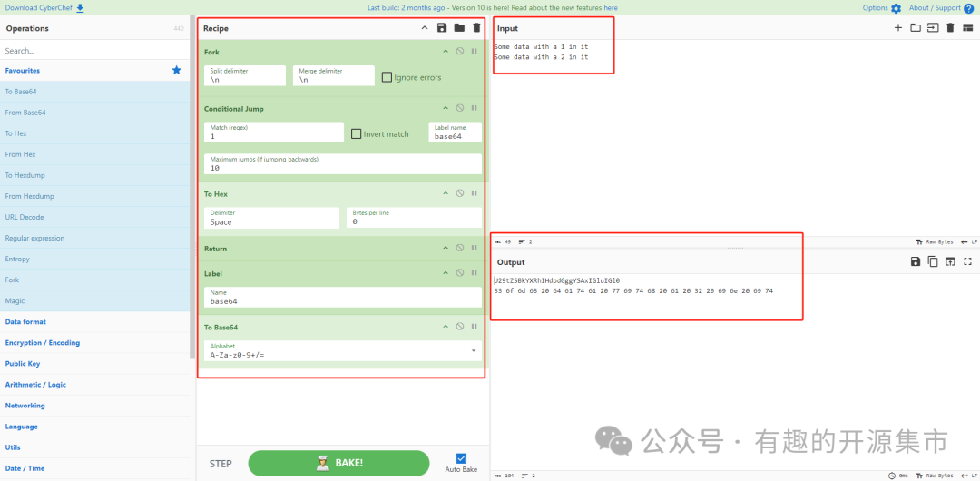980x481 pixels.
Task: Load a recipe via the folder icon
Action: coord(459,28)
